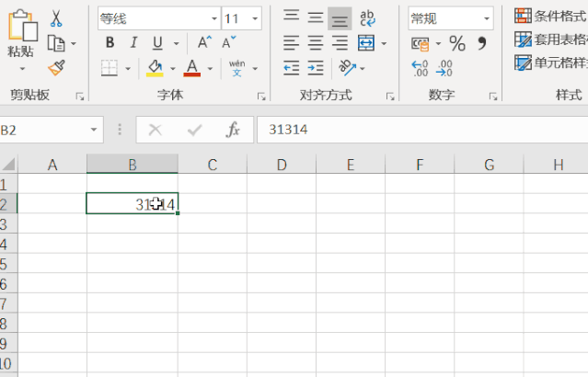This screenshot has height=377, width=588.
Task: Select column D header
Action: pyautogui.click(x=282, y=165)
